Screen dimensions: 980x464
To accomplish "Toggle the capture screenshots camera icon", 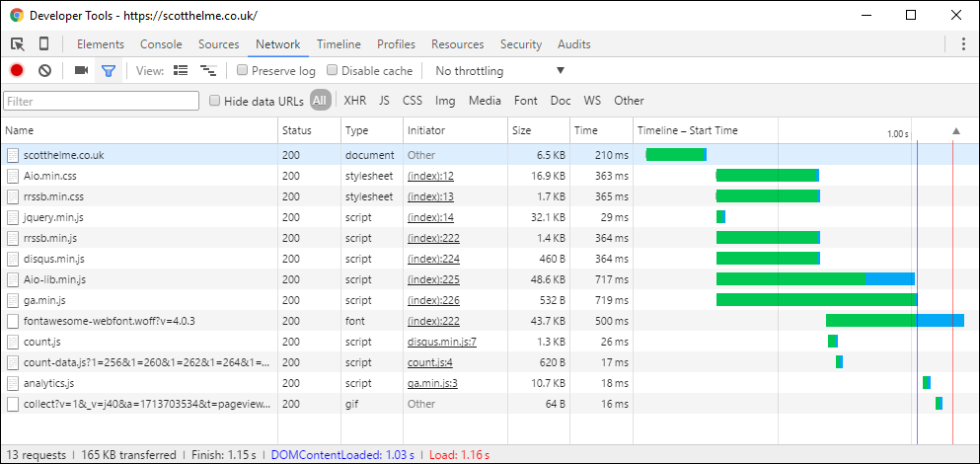I will tap(81, 71).
